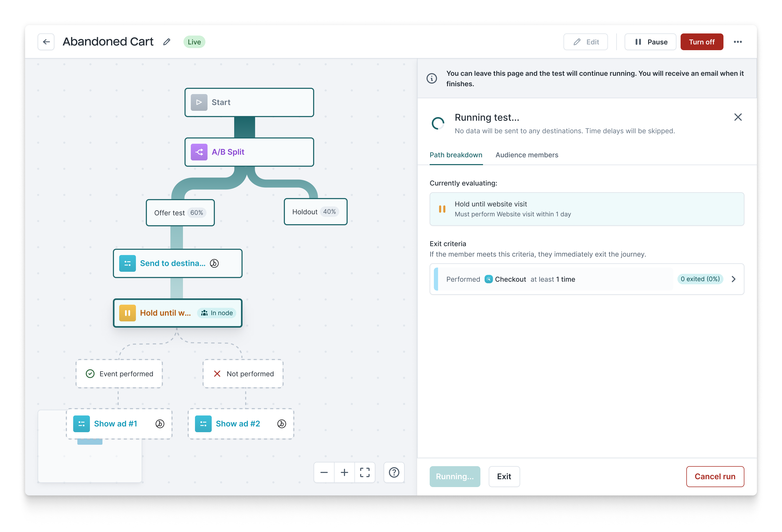The height and width of the screenshot is (532, 782).
Task: Click the pencil icon to rename journey
Action: tap(166, 42)
